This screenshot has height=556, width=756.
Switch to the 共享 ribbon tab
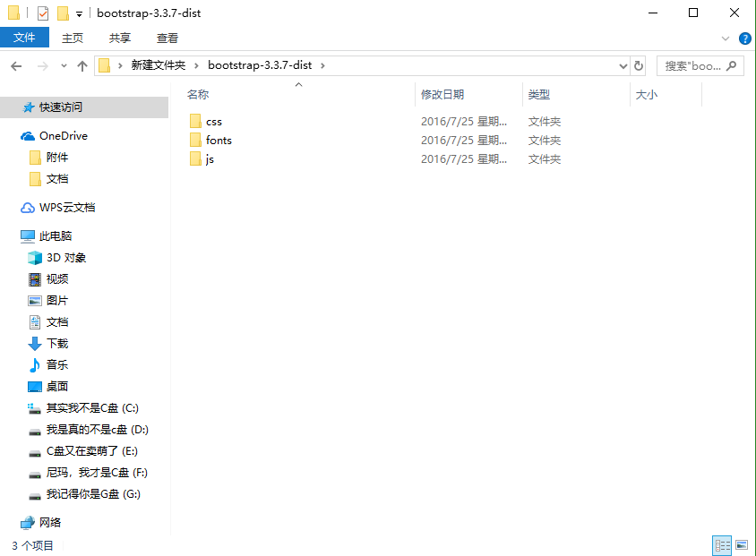119,38
